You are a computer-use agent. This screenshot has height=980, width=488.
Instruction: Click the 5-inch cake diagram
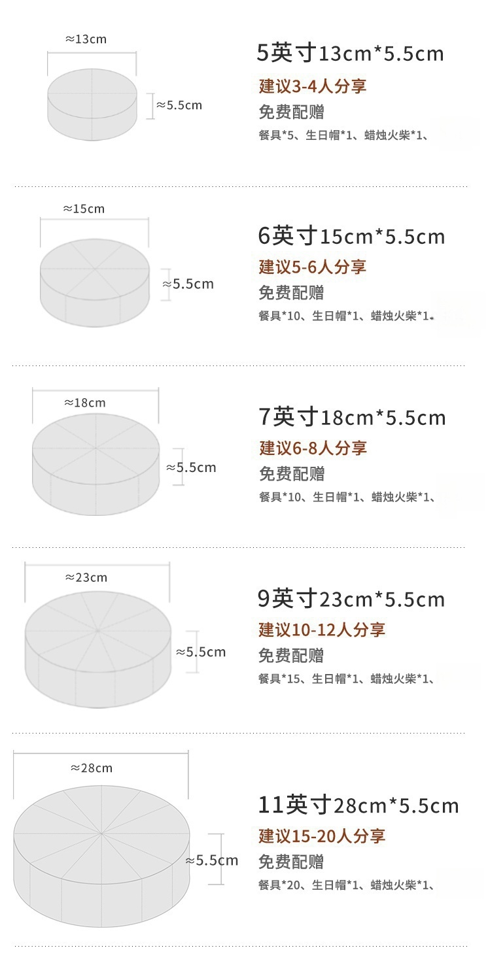tap(92, 105)
